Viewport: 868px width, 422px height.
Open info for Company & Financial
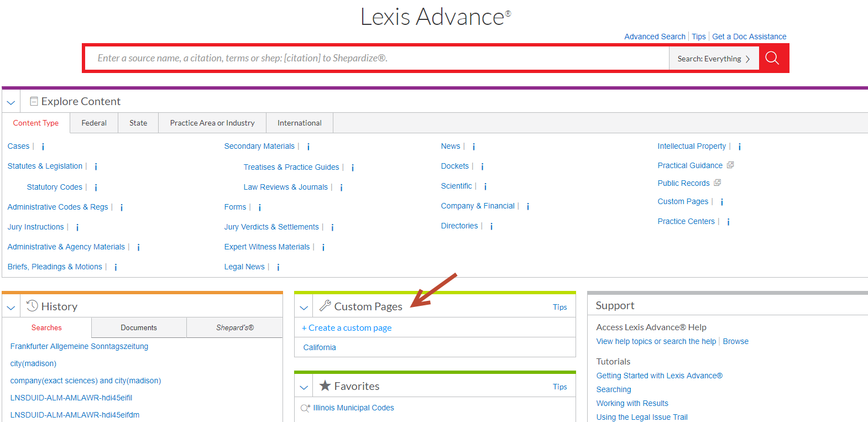pyautogui.click(x=528, y=206)
